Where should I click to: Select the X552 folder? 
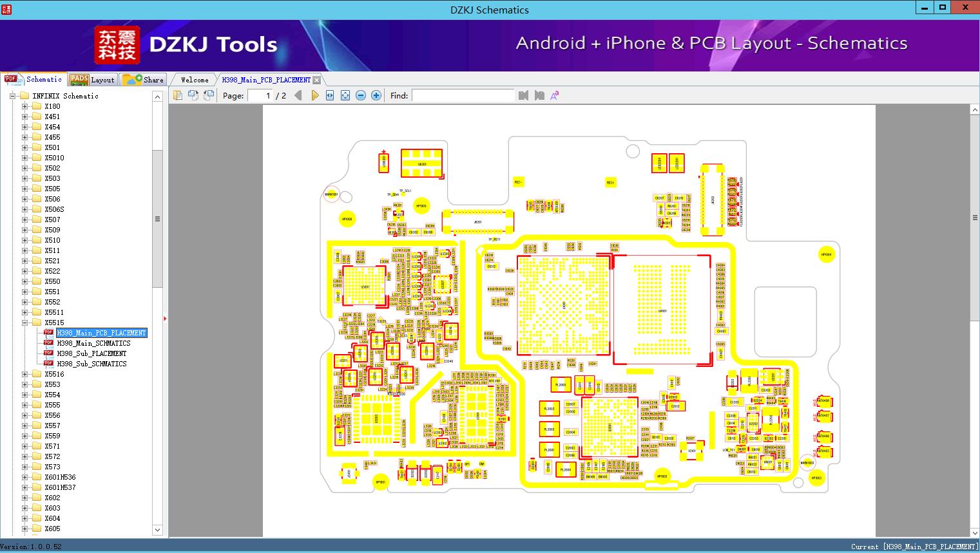point(52,302)
